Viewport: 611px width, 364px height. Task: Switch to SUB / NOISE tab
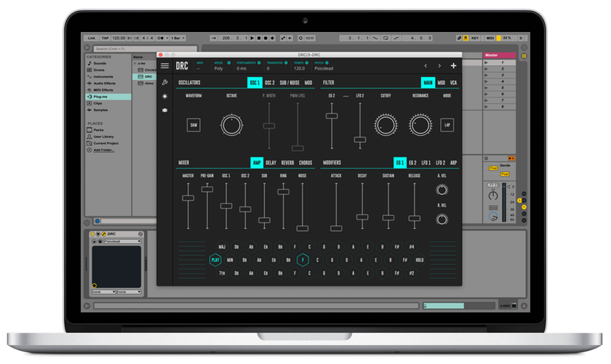click(x=289, y=83)
